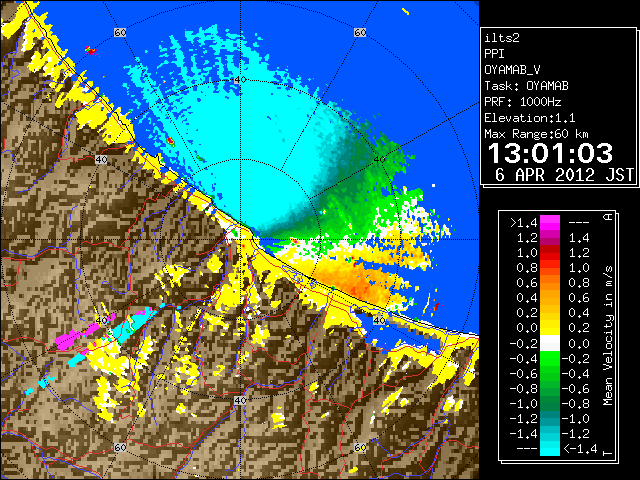Pick the red swatch in the velocity legend
Viewport: 640px width, 480px height.
click(x=550, y=253)
